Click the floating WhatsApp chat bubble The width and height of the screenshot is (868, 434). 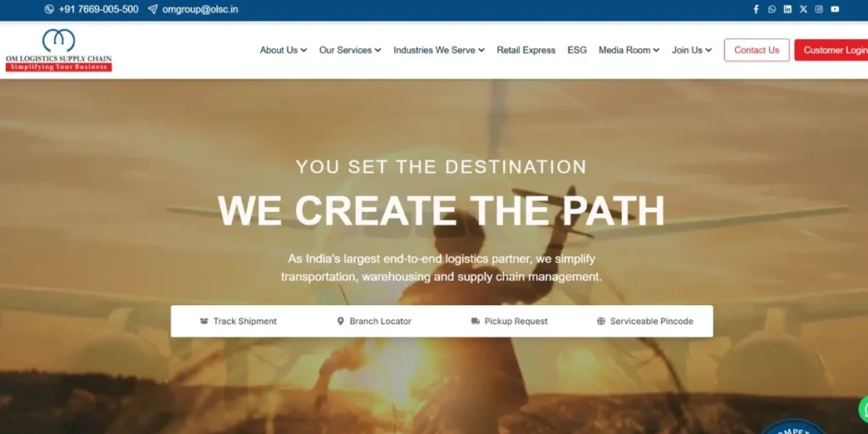pyautogui.click(x=863, y=409)
